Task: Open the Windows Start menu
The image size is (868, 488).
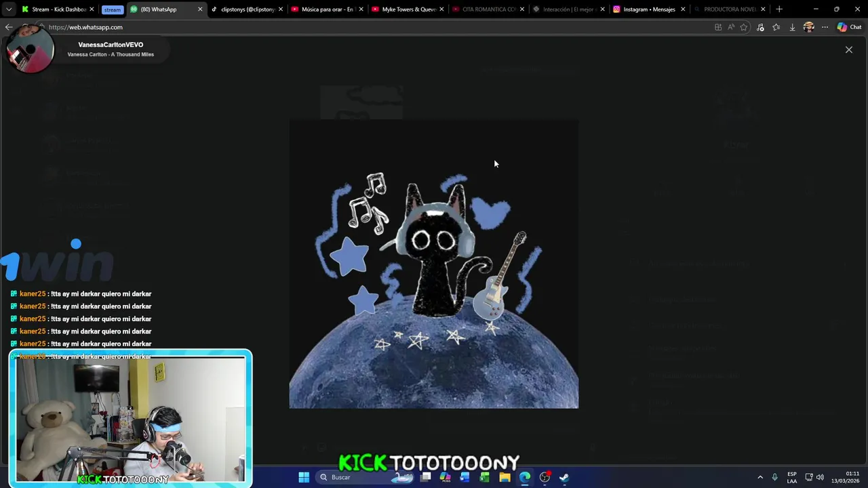Action: tap(304, 477)
